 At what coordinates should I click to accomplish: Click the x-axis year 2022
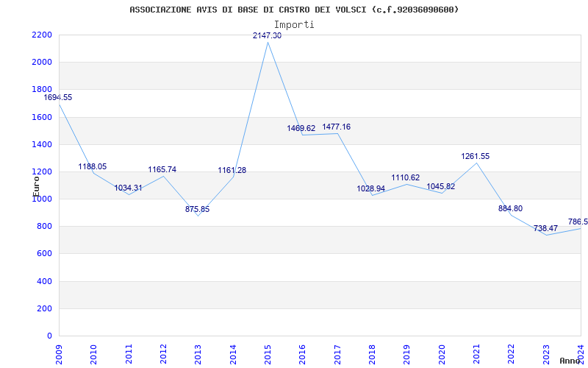point(512,354)
